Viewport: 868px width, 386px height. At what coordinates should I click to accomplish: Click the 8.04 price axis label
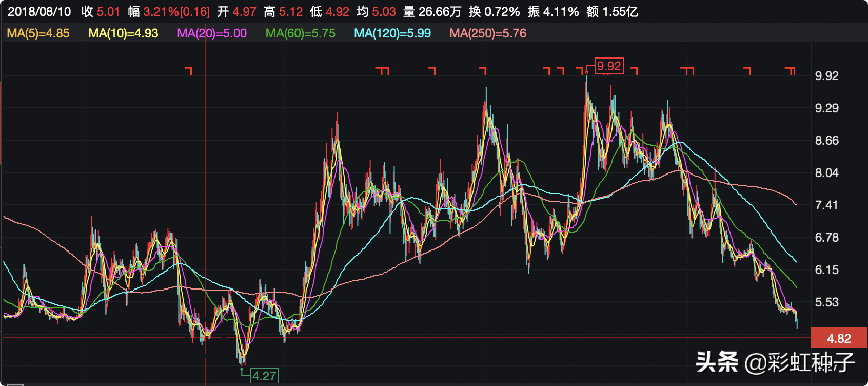point(827,173)
